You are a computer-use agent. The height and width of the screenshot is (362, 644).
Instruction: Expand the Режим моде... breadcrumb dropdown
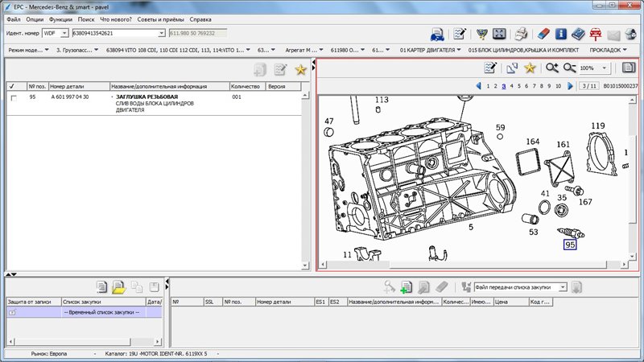(47, 50)
